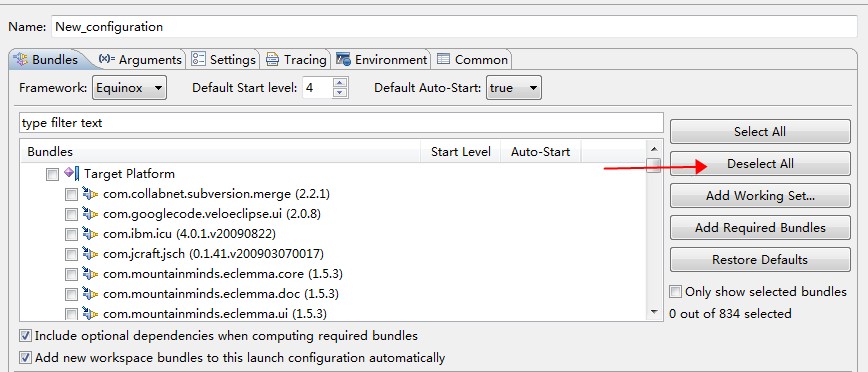Image resolution: width=868 pixels, height=372 pixels.
Task: Click the Restore Defaults button
Action: coord(760,260)
